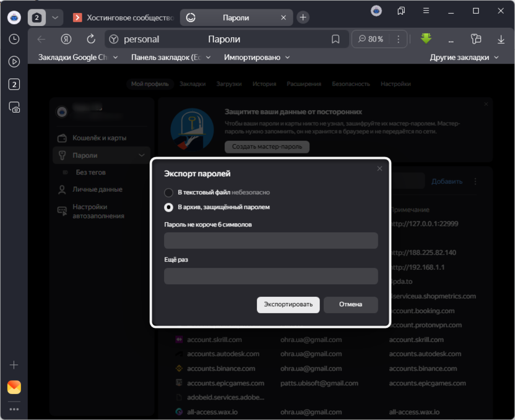
Task: Expand the tab group dropdown arrow
Action: click(x=55, y=17)
